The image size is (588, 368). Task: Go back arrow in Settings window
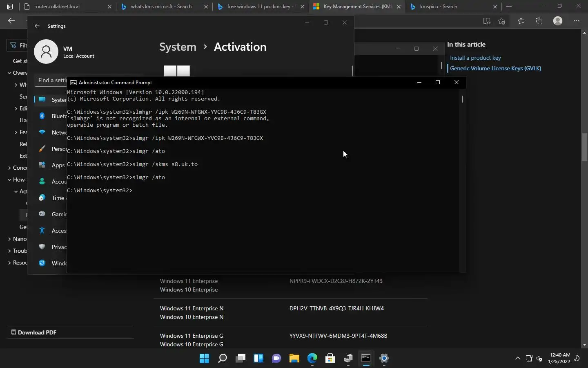coord(37,26)
